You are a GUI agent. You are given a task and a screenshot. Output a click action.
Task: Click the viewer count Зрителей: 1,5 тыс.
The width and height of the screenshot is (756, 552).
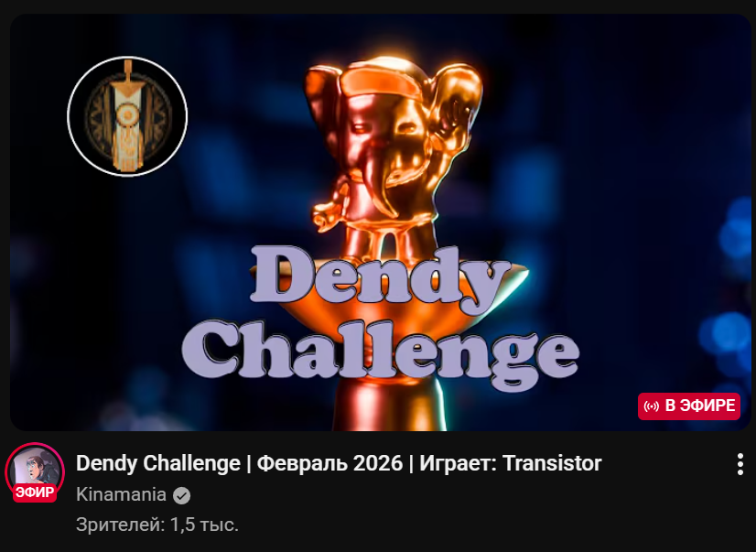[x=157, y=525]
